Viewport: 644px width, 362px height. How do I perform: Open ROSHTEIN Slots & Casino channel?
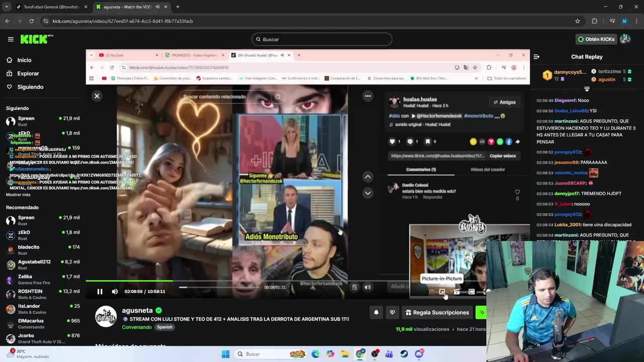43,294
